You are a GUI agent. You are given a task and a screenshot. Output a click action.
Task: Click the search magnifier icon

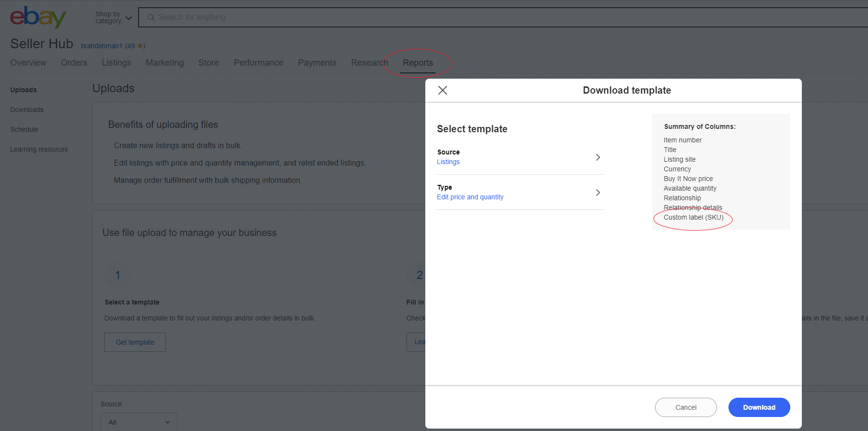(151, 17)
